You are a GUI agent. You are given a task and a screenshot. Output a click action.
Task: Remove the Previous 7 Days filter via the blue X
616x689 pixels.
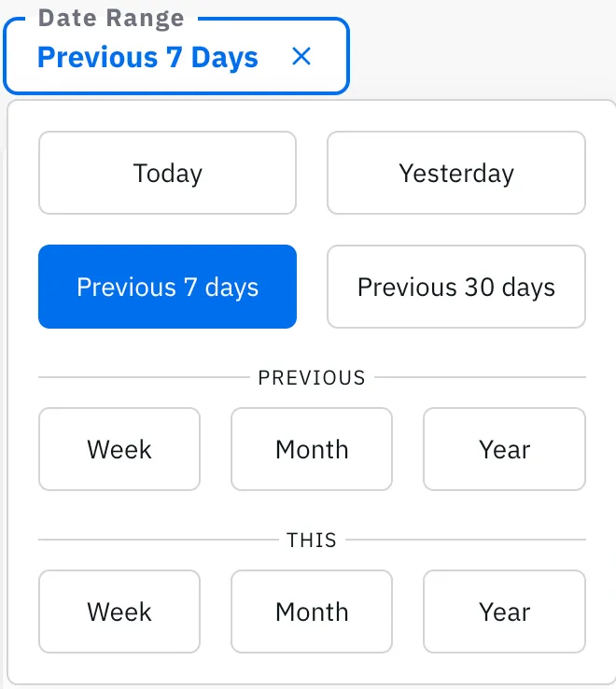301,57
